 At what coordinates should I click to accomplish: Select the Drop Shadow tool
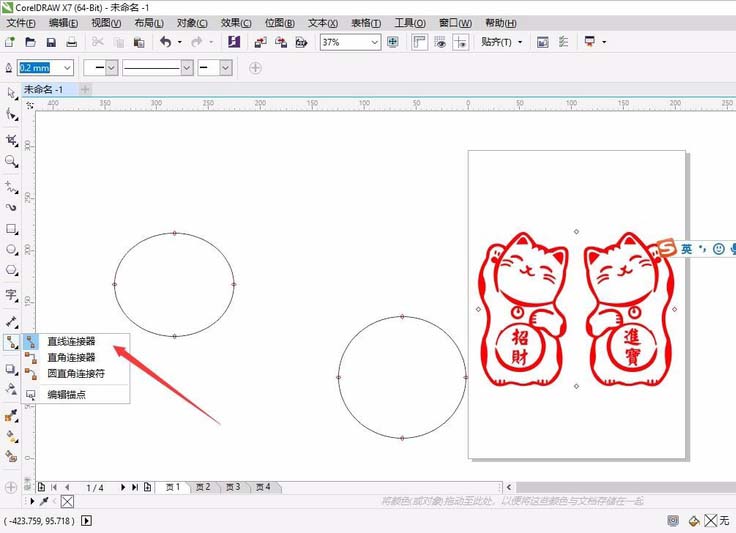point(11,369)
